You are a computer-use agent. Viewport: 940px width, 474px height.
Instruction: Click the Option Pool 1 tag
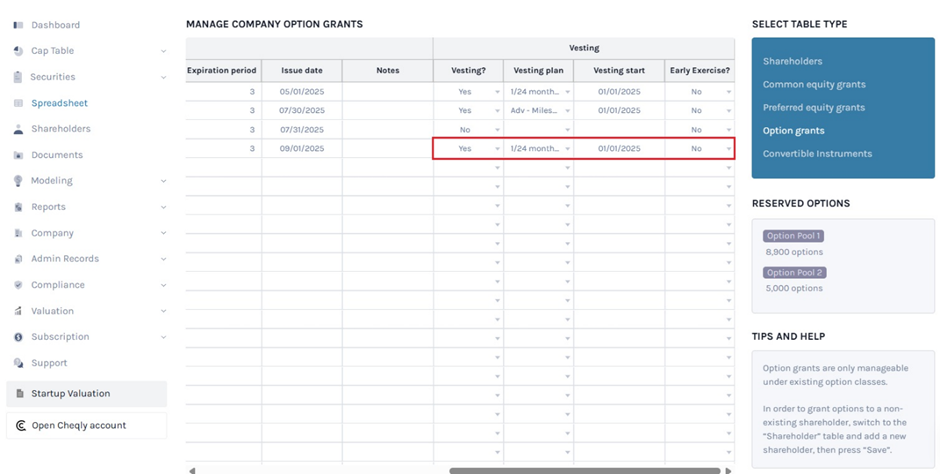(x=793, y=236)
